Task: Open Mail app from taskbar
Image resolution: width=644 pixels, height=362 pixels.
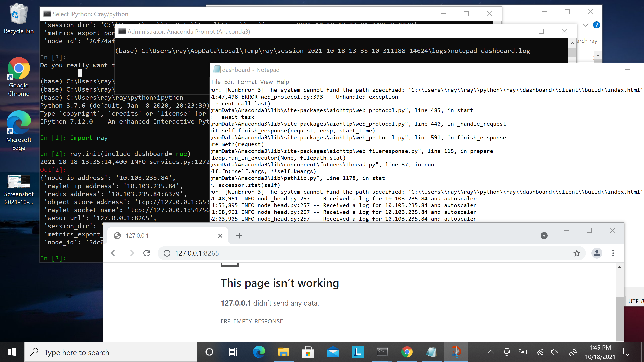Action: [333, 352]
